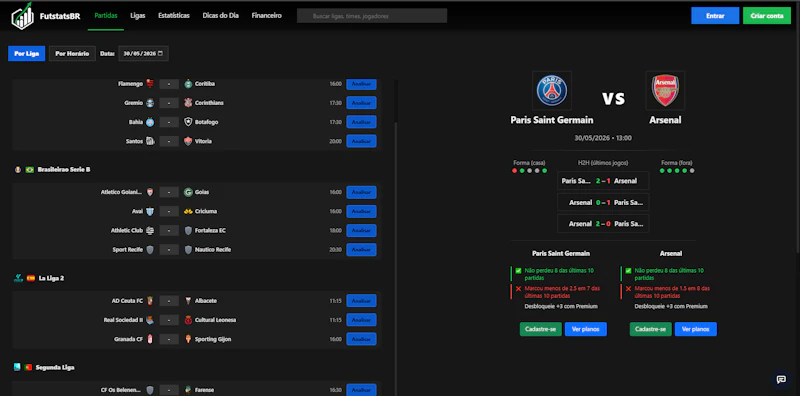Click the Criar conta button

click(767, 16)
